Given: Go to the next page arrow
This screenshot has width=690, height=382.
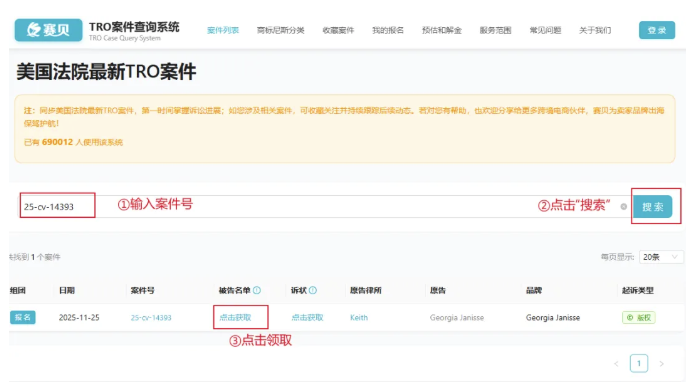Looking at the screenshot, I should tap(661, 364).
